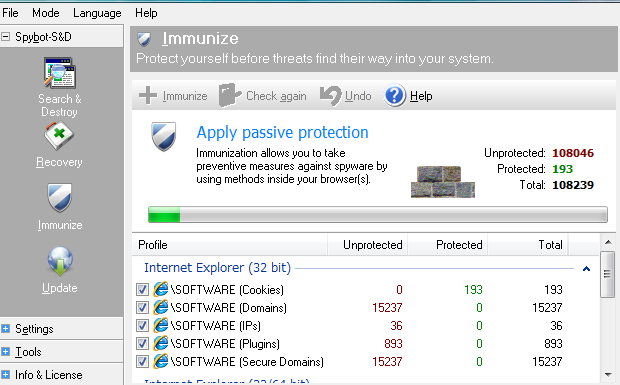Open the File menu
620x385 pixels.
(x=10, y=13)
